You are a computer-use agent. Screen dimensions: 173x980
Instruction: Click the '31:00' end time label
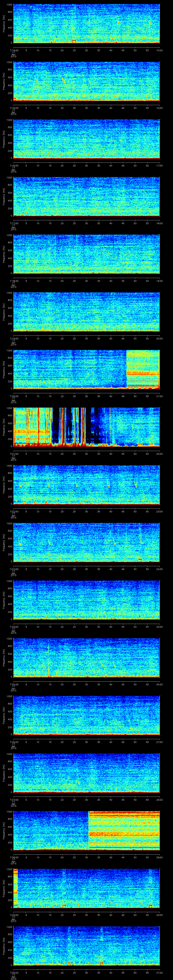click(159, 972)
